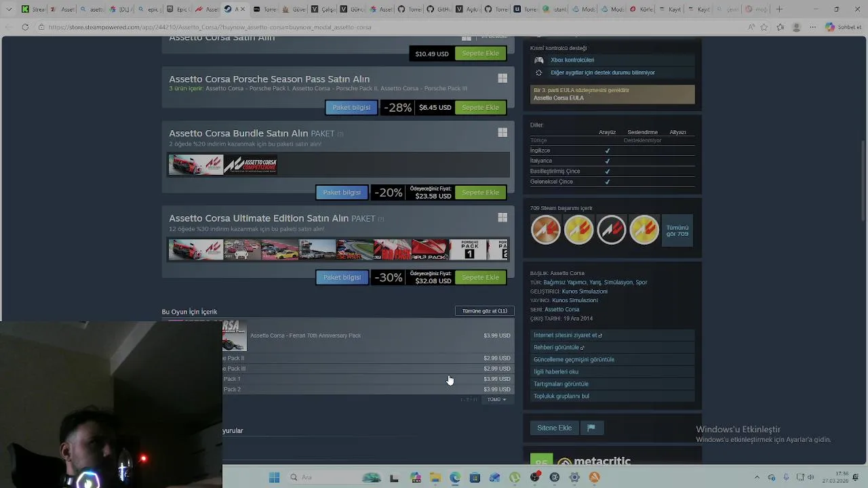Open the notification bell in the taskbar

856,477
